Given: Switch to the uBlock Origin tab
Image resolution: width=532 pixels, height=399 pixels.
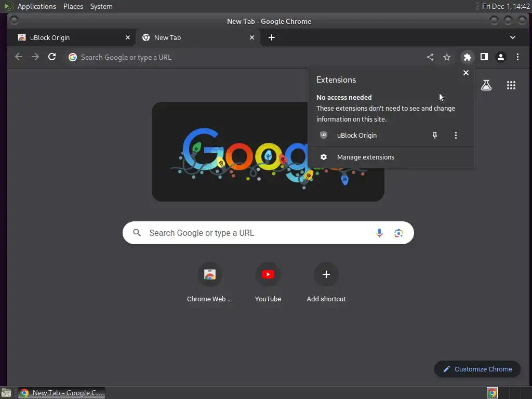Looking at the screenshot, I should click(x=71, y=37).
